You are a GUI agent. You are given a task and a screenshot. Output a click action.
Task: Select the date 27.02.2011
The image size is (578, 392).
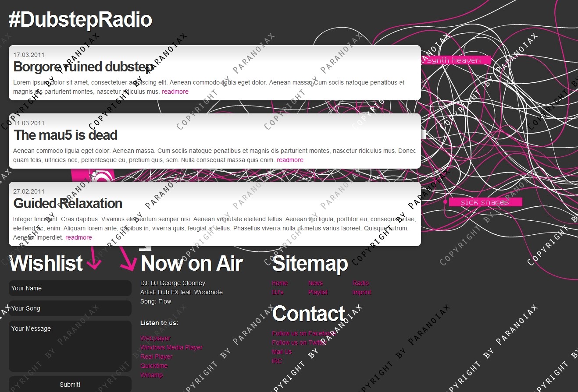click(29, 191)
